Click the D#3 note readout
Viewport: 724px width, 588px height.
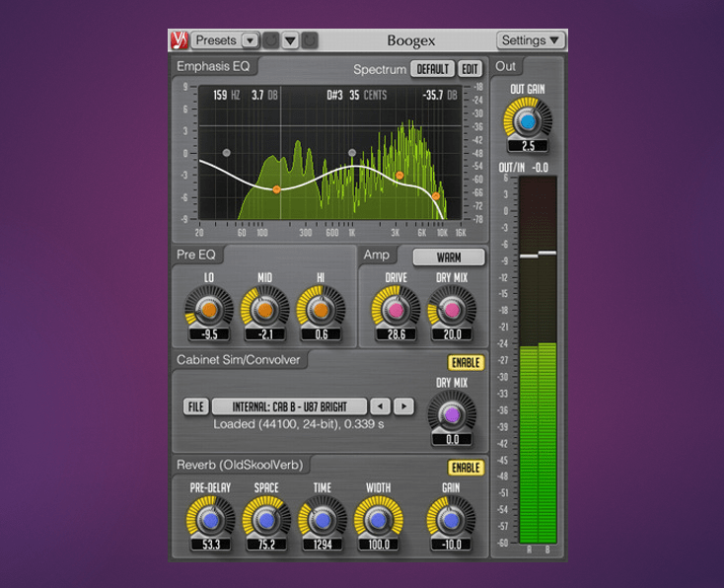334,95
